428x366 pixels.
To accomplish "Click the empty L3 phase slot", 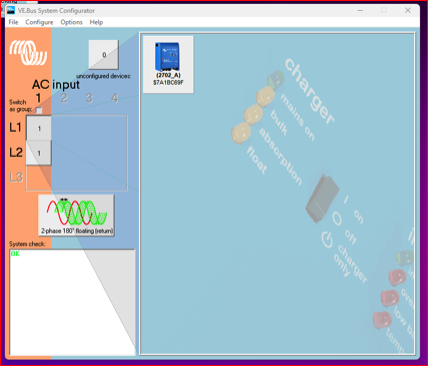I will (39, 178).
